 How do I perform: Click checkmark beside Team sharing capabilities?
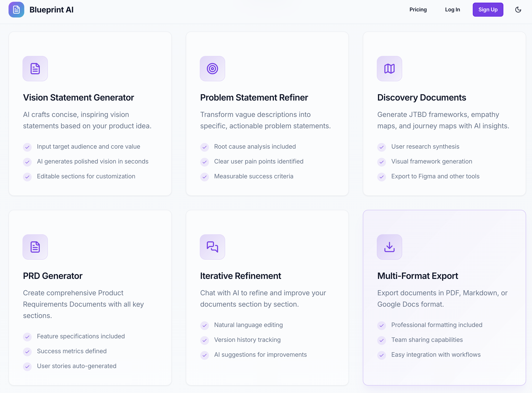(x=381, y=340)
